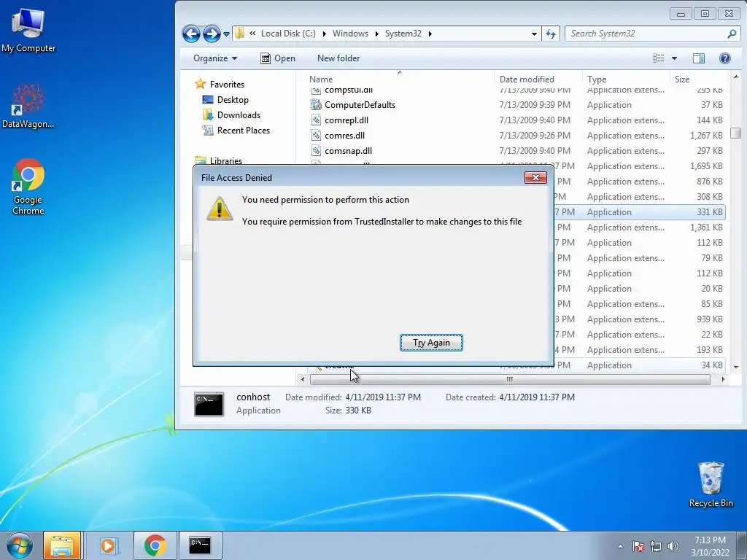Click Local Disk (C:) in address bar

point(288,34)
